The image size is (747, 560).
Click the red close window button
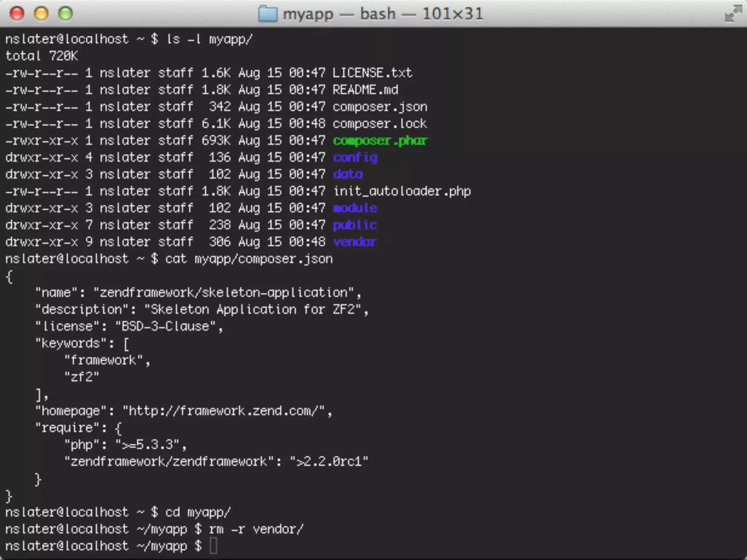[x=17, y=14]
